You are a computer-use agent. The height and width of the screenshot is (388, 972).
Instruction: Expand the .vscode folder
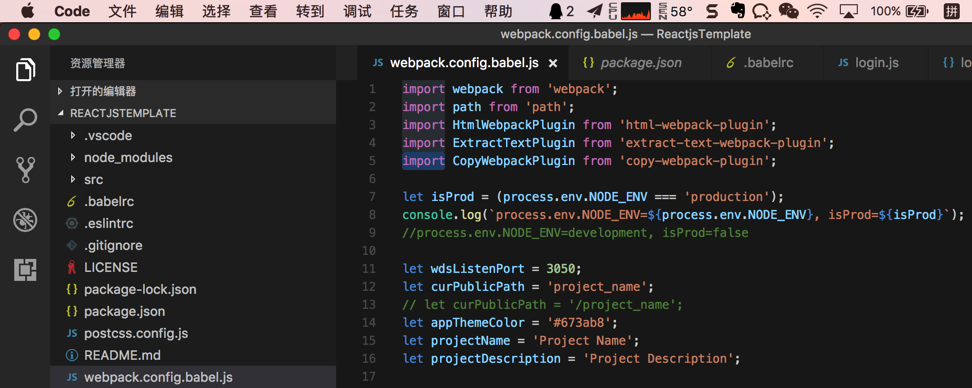[73, 135]
